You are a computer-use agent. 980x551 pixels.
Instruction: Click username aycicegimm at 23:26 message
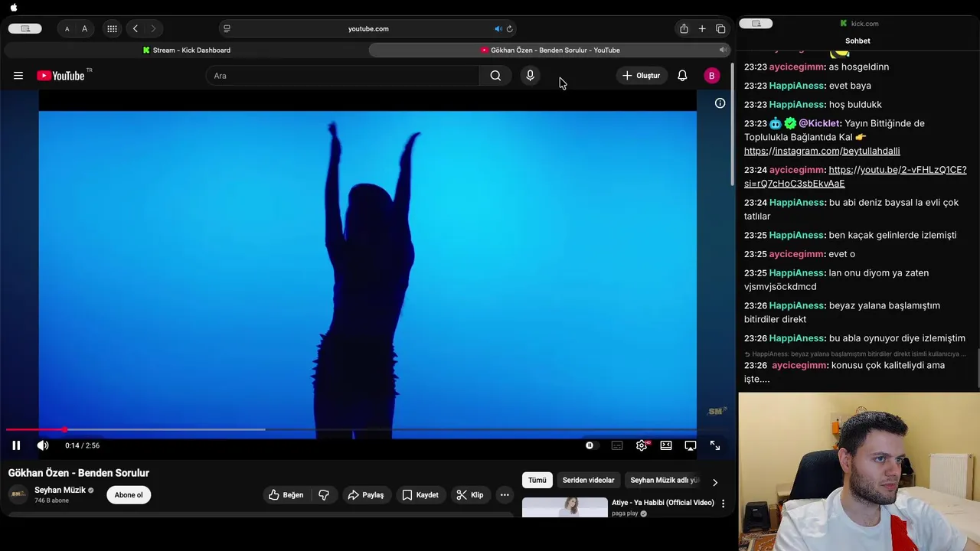[800, 366]
